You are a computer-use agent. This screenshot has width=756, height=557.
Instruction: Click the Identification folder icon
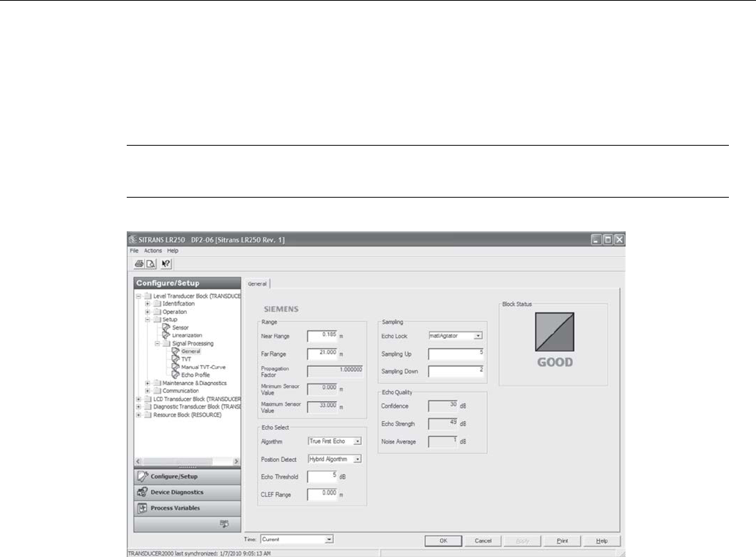tap(157, 304)
